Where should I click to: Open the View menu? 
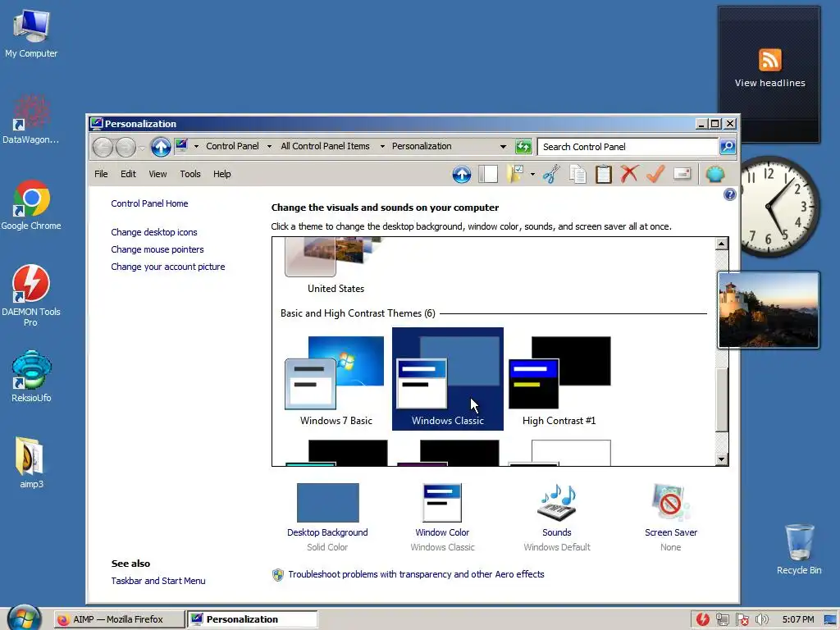157,174
